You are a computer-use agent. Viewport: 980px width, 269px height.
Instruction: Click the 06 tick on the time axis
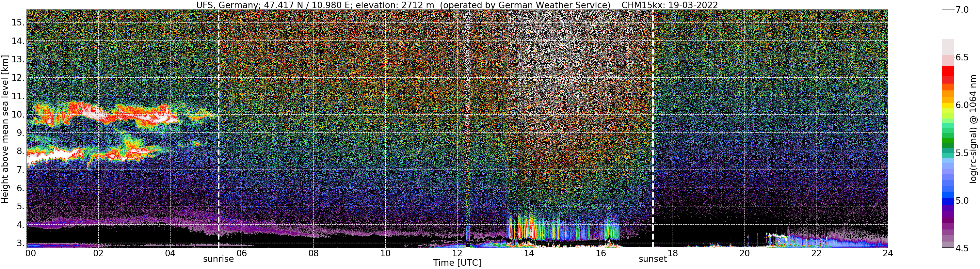coord(242,253)
